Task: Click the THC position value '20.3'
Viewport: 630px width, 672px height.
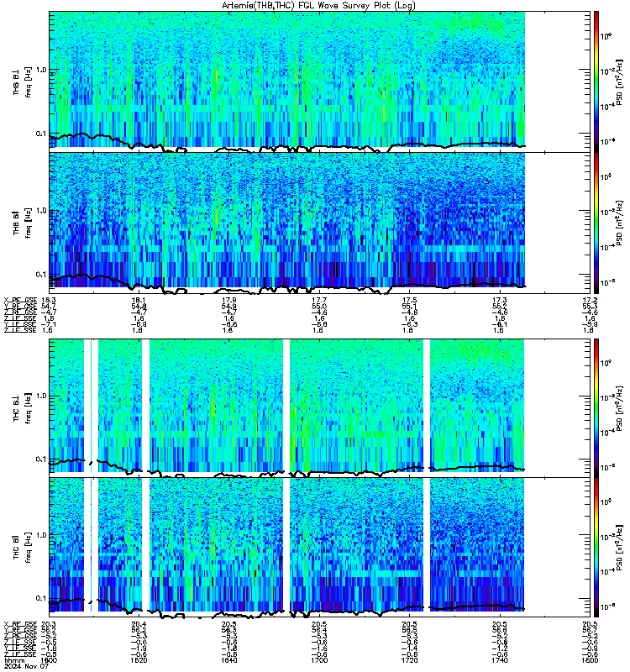Action: point(49,624)
